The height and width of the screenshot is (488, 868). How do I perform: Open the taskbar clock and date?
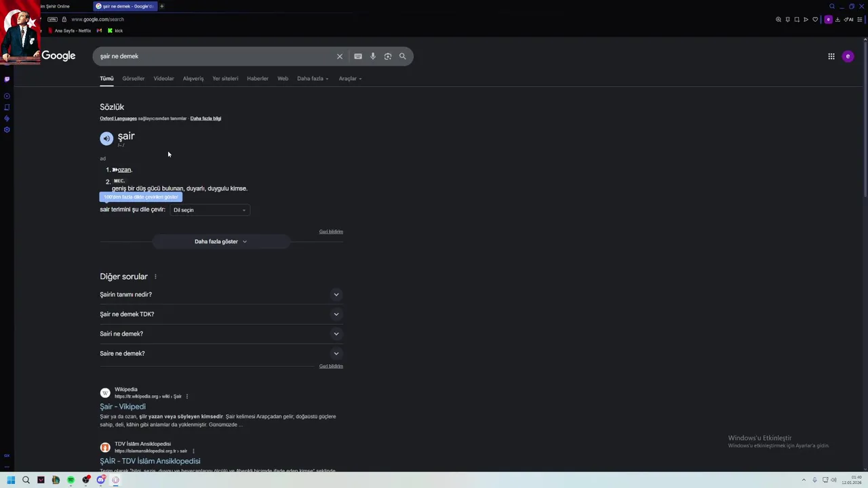click(x=851, y=480)
